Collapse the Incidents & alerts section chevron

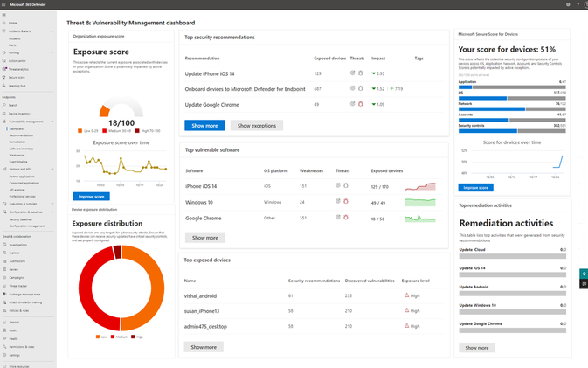pos(52,31)
